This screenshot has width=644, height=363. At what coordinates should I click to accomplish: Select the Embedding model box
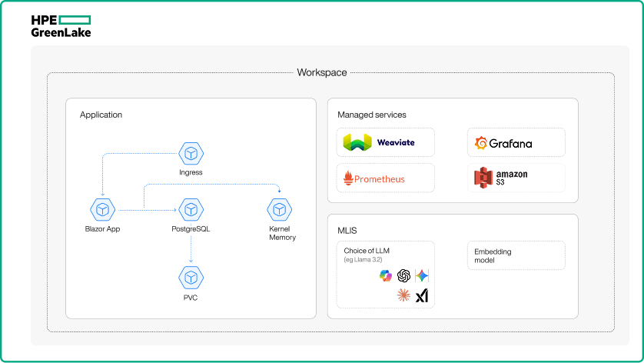(516, 256)
